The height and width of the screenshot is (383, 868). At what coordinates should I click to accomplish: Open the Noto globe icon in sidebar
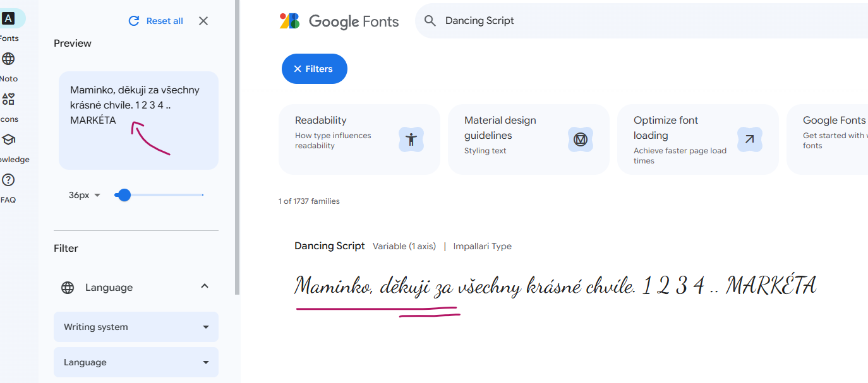8,59
